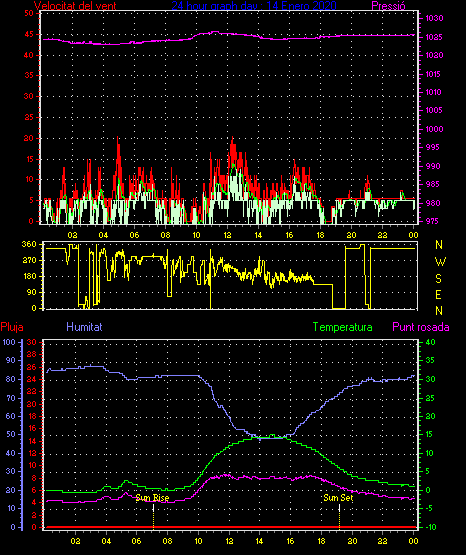This screenshot has height=555, width=466.
Task: Click "360" on the wind direction axis
Action: (x=29, y=244)
